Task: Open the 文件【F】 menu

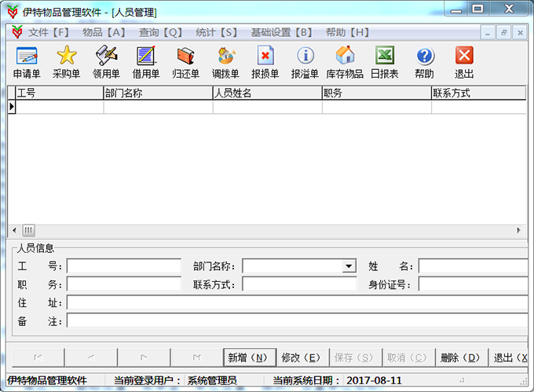Action: [x=49, y=33]
